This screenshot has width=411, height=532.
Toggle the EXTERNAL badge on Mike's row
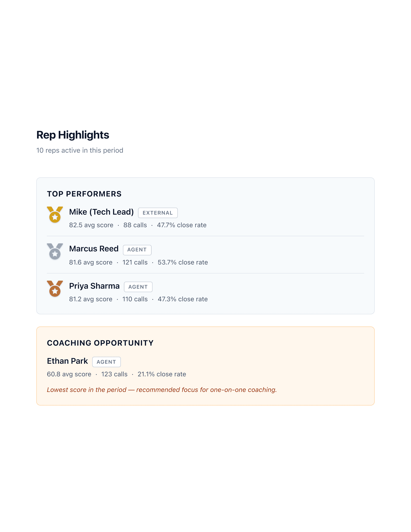point(158,213)
